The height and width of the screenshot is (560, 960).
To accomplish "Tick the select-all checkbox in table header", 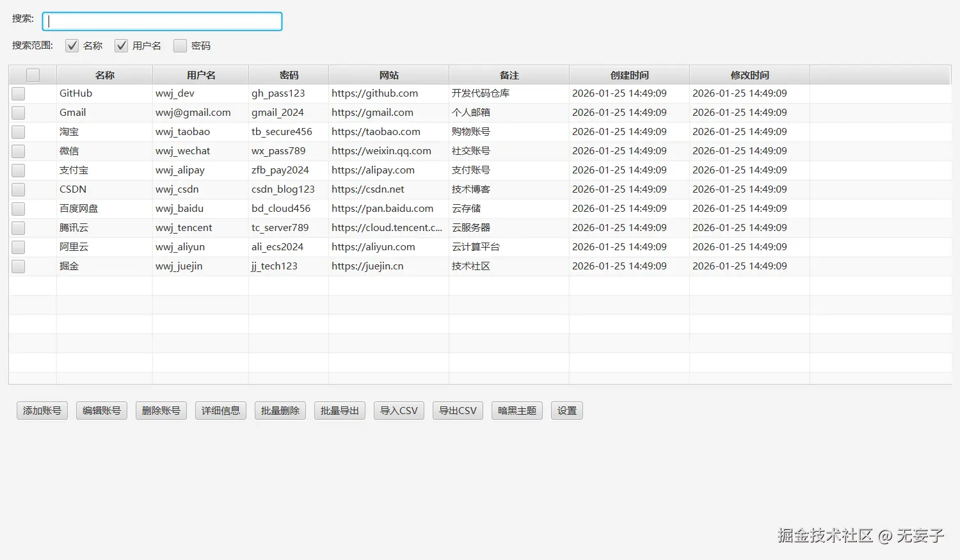I will 33,75.
